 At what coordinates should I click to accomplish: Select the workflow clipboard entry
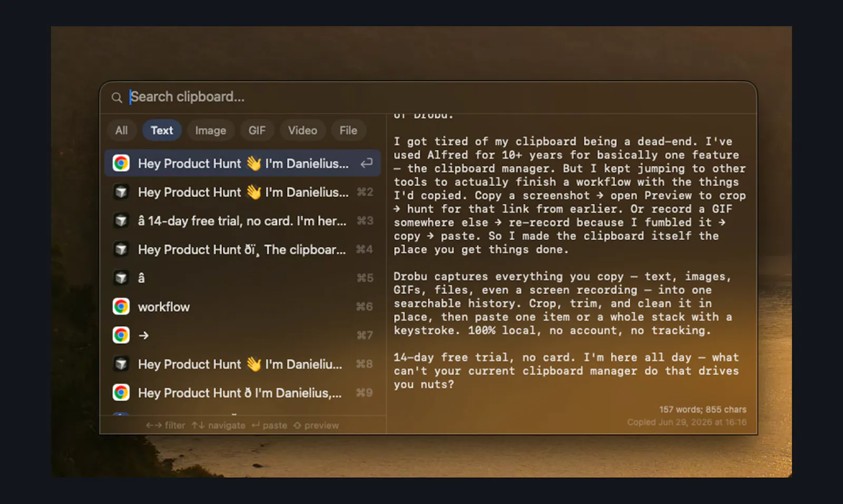click(x=243, y=307)
